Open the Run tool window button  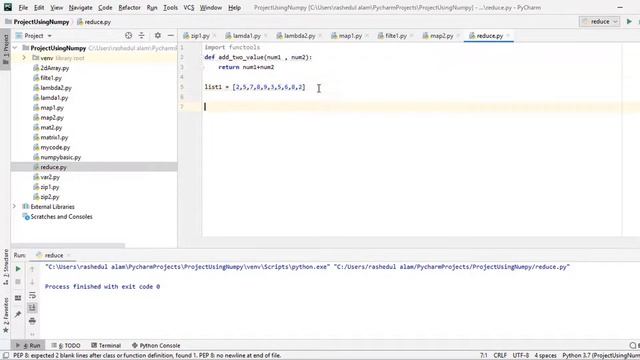(x=28, y=345)
